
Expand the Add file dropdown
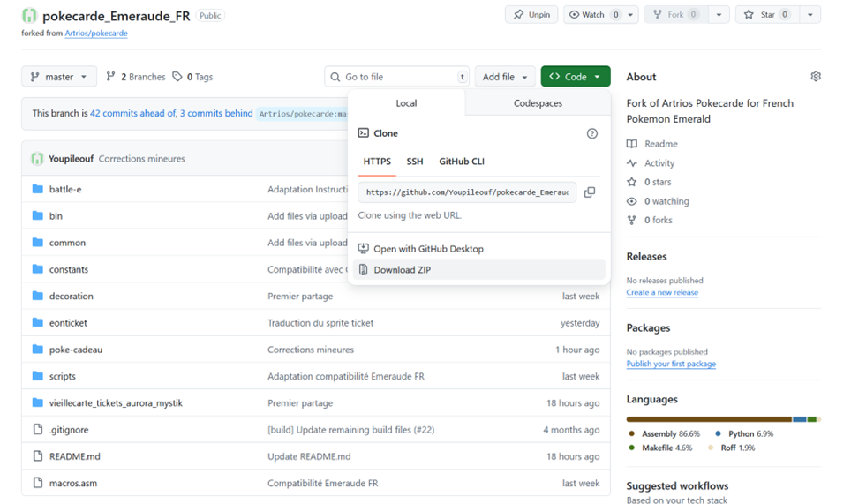pos(505,77)
